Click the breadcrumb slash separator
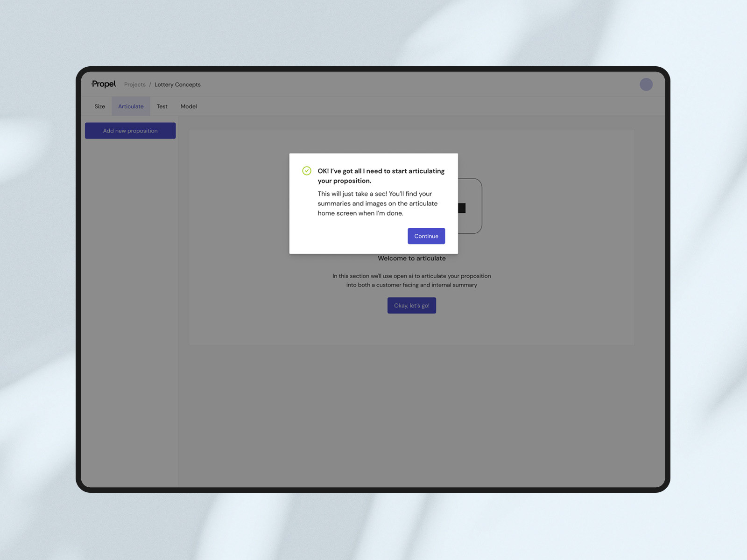Image resolution: width=747 pixels, height=560 pixels. 150,84
